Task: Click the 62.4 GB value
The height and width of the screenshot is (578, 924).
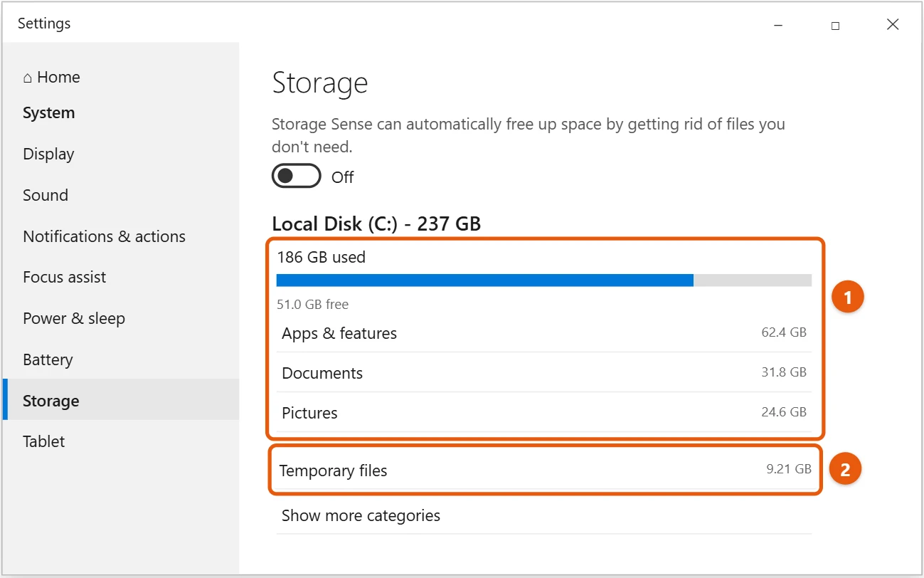Action: [x=784, y=332]
